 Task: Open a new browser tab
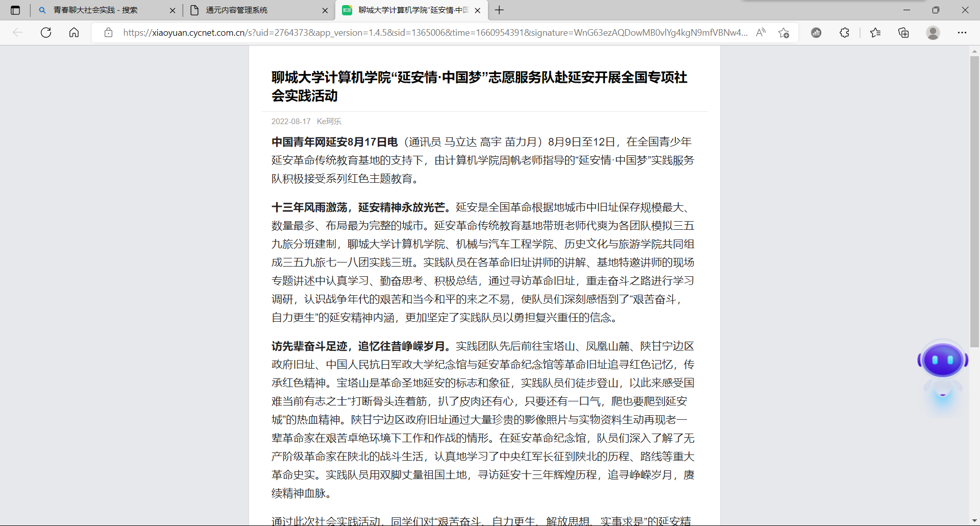pos(500,10)
